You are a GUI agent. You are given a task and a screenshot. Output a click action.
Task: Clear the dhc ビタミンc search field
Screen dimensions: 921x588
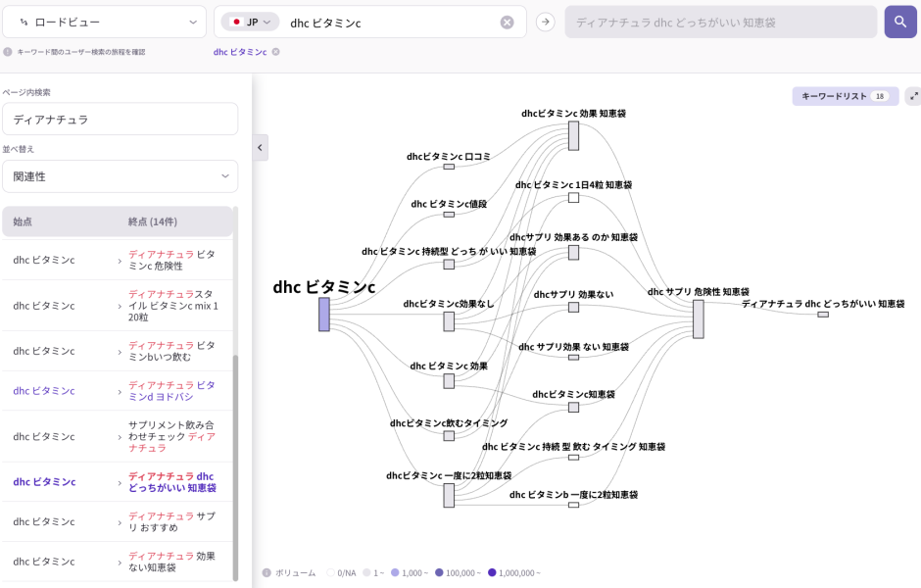(x=507, y=23)
